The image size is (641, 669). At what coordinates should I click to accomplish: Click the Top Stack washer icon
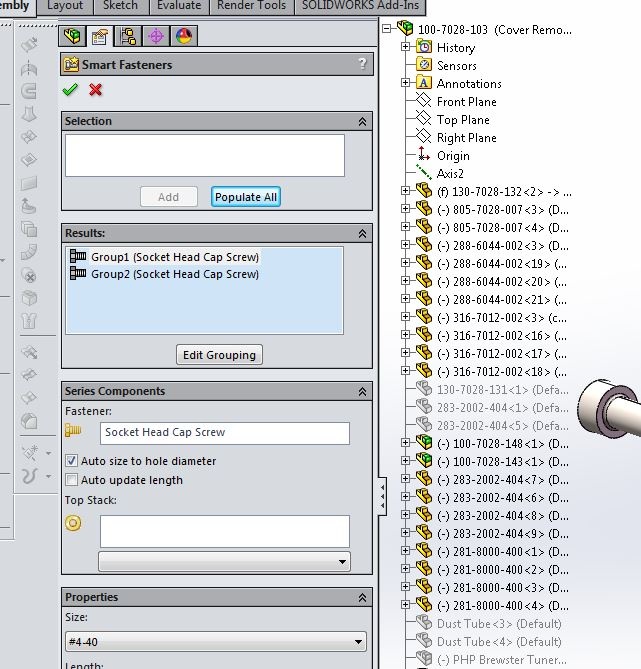(x=73, y=523)
